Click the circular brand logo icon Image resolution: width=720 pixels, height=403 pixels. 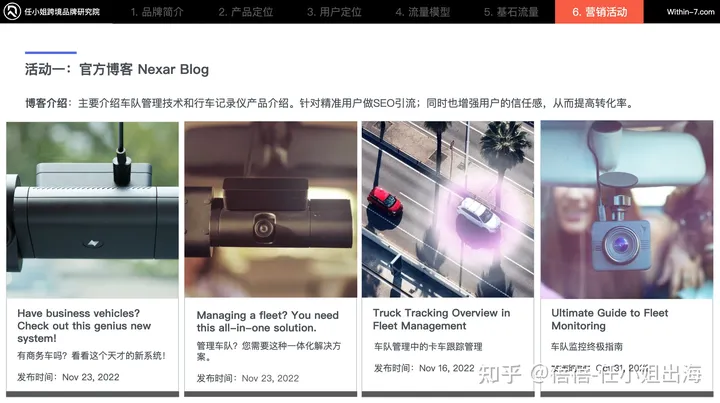12,11
